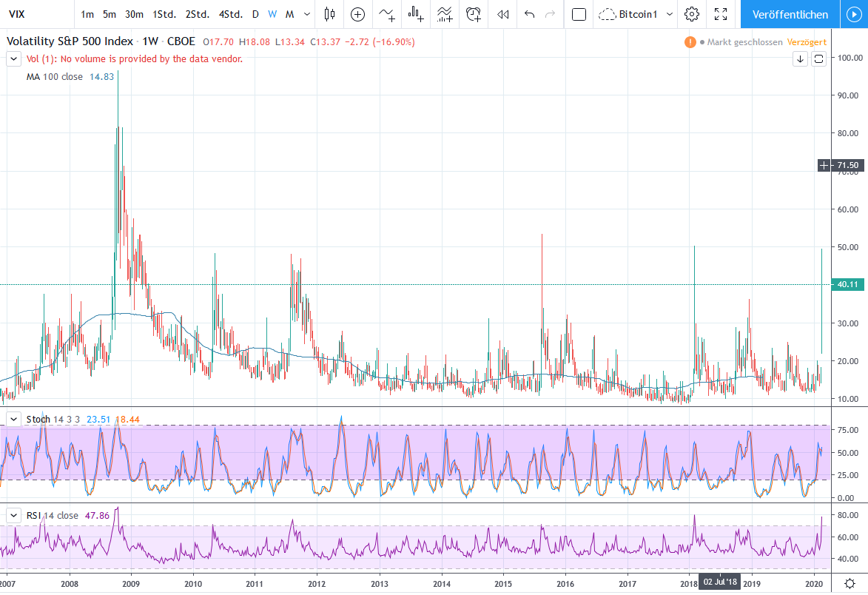Create an alert with the alarm clock icon
The height and width of the screenshot is (595, 868).
474,14
